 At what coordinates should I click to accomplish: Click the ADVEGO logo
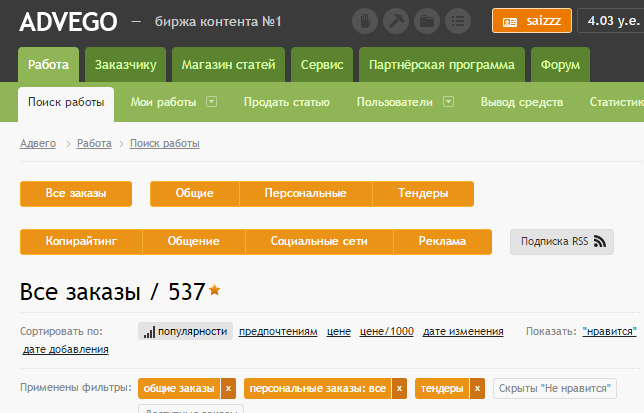pos(68,22)
